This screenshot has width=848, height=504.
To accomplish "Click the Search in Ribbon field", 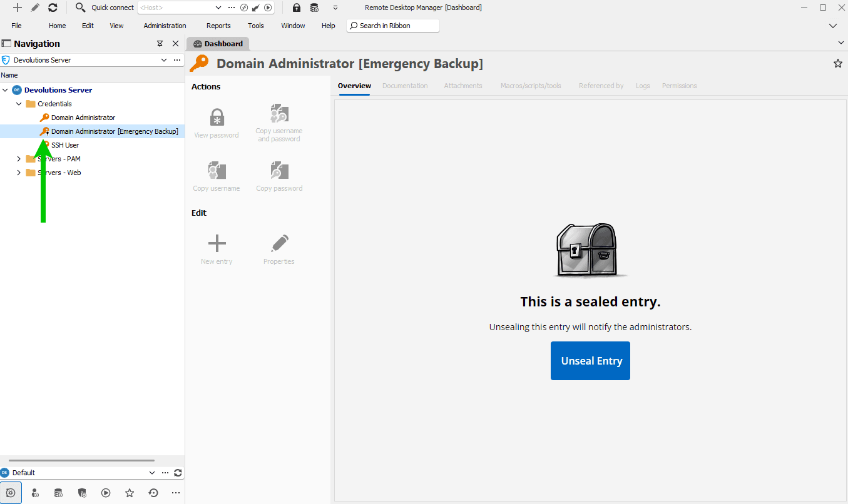I will (393, 26).
